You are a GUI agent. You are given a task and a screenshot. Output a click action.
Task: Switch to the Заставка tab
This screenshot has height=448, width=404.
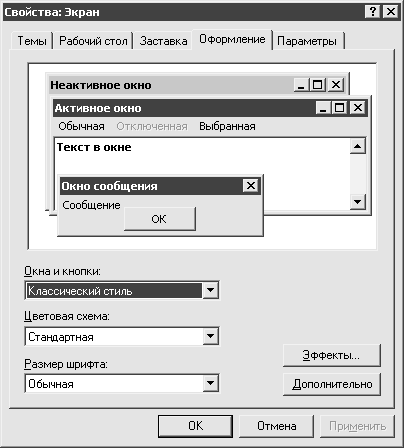coord(163,41)
